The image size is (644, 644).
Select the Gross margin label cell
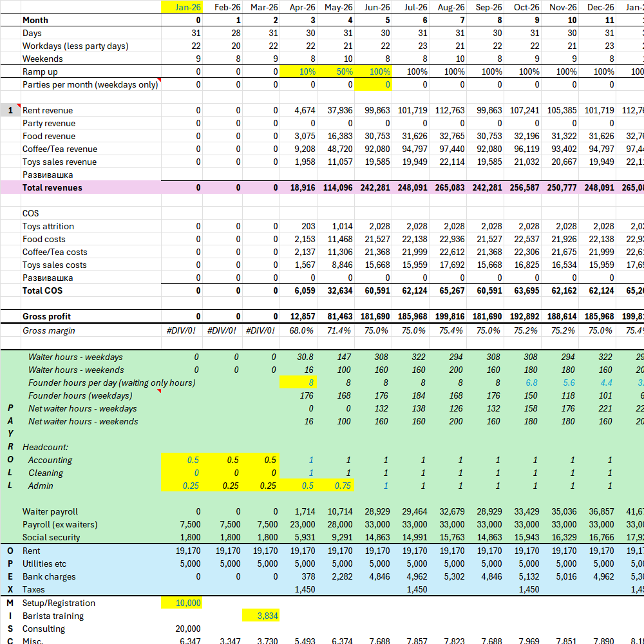pyautogui.click(x=48, y=330)
